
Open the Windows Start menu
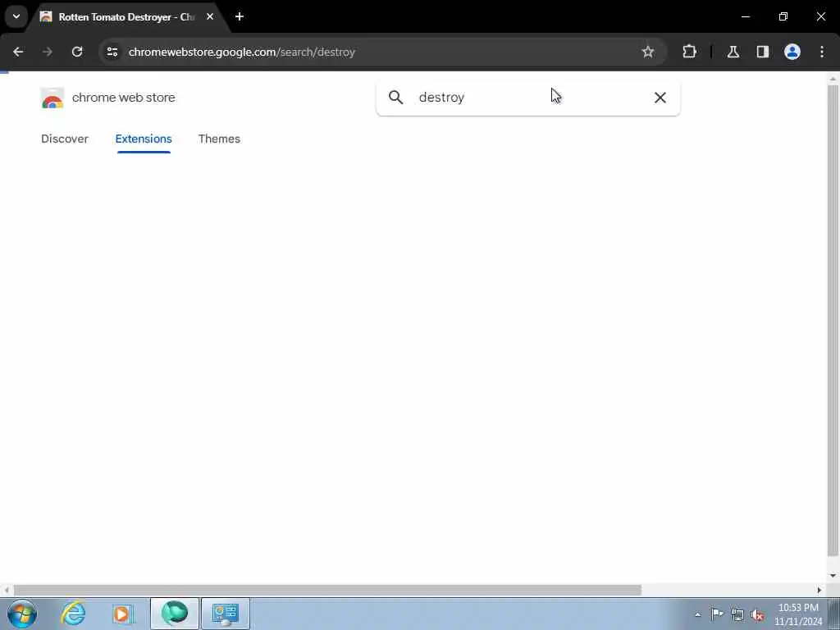[x=22, y=614]
